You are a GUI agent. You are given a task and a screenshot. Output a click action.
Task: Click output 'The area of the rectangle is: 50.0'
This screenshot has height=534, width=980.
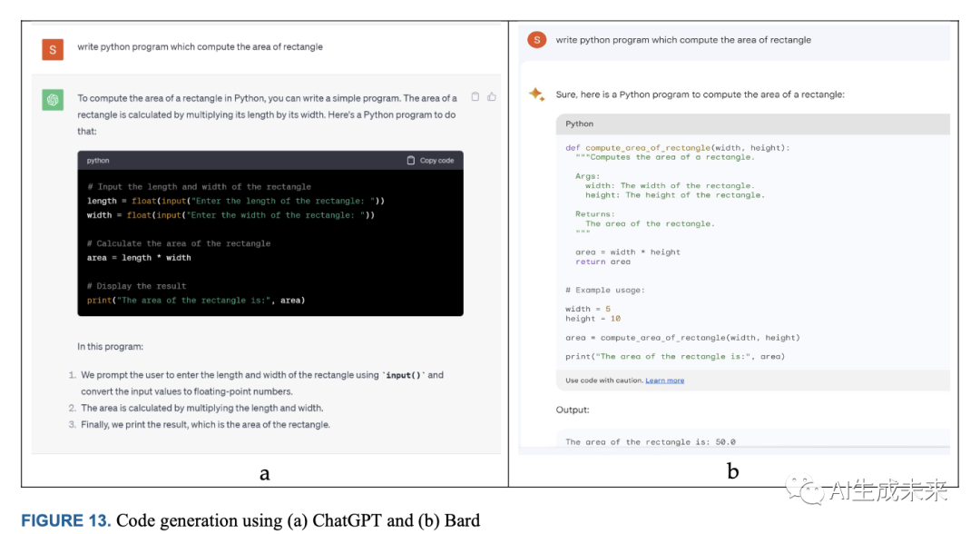(650, 441)
